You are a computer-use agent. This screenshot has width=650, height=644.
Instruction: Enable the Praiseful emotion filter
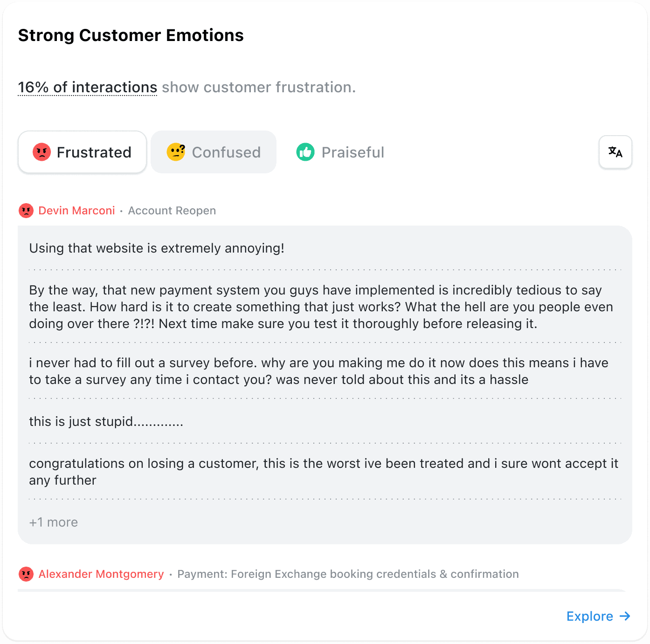340,152
